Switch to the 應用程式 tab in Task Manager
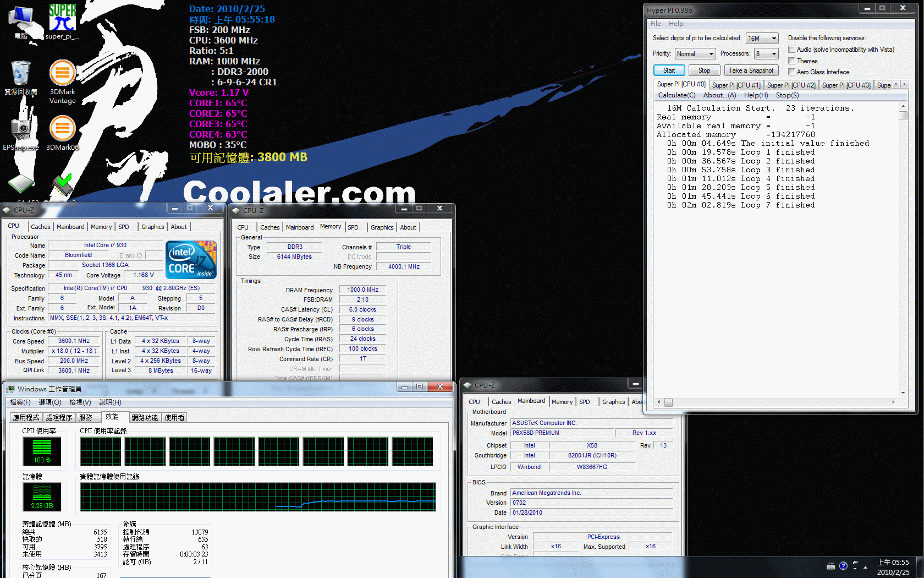 point(26,418)
